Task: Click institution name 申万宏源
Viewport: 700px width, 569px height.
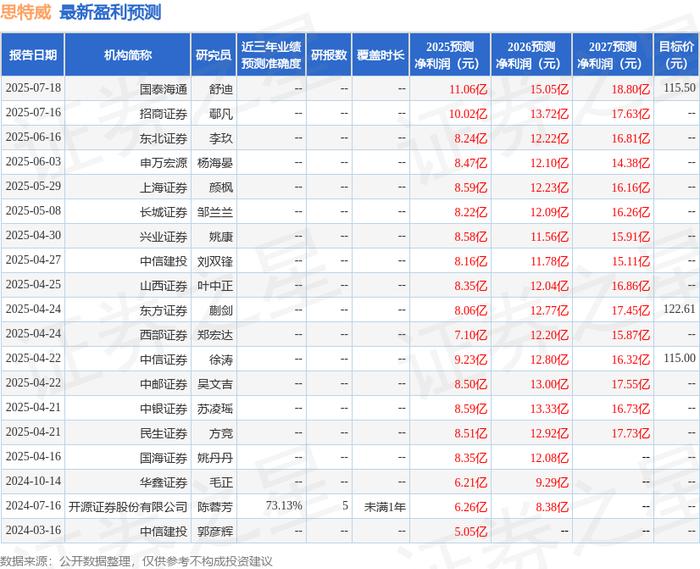Action: [x=163, y=163]
